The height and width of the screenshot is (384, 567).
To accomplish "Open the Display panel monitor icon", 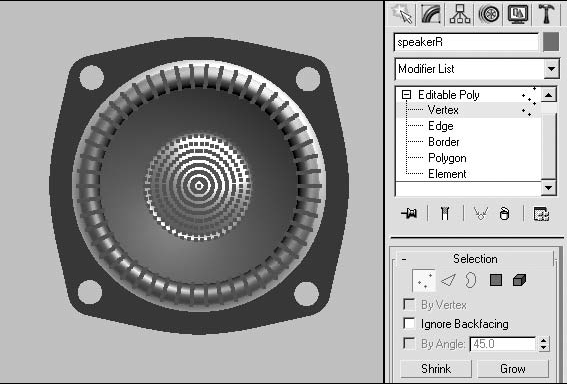I will 518,14.
